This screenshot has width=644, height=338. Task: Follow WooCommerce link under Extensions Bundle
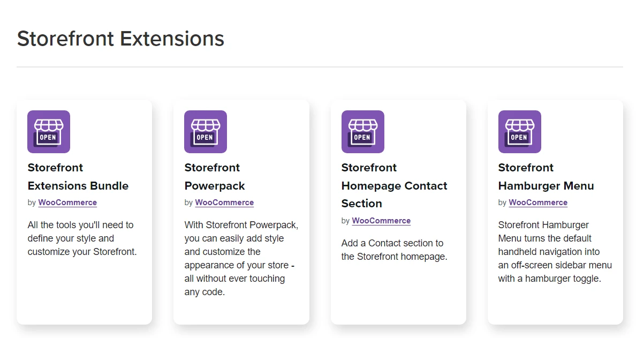[67, 202]
